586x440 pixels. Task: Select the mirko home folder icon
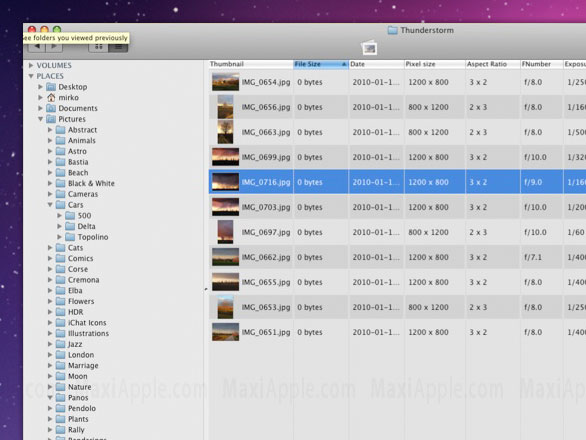click(51, 98)
